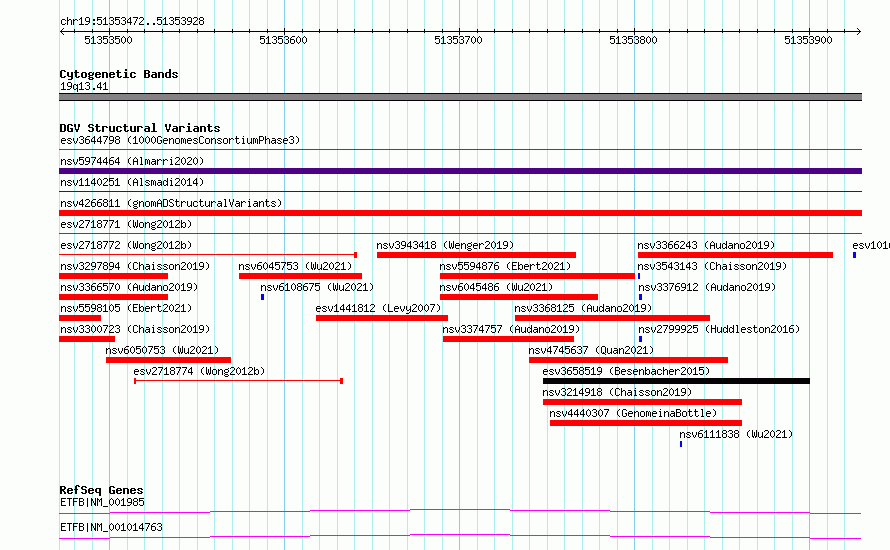The width and height of the screenshot is (890, 550).
Task: Click nsv4745637 Quan2021 label
Action: 591,350
